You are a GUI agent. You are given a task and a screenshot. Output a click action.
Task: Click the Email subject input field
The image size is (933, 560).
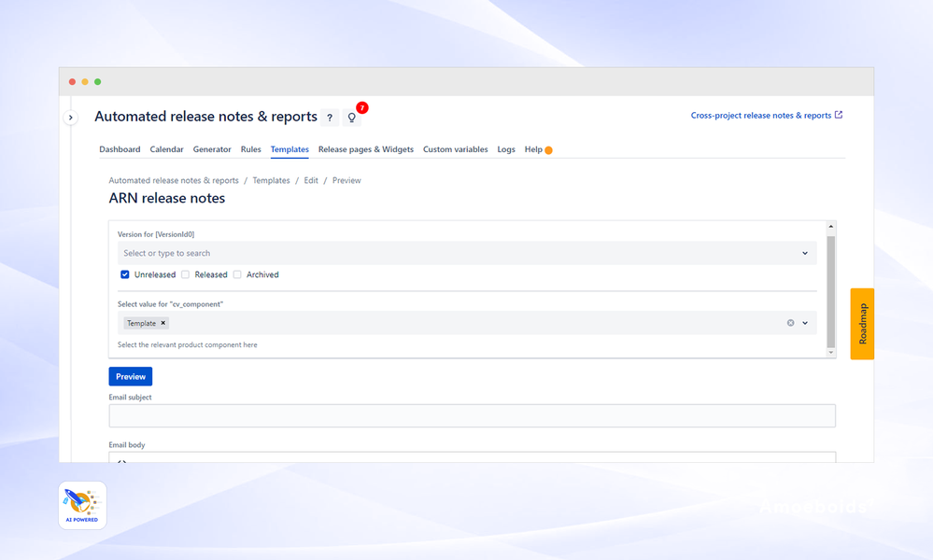(472, 415)
